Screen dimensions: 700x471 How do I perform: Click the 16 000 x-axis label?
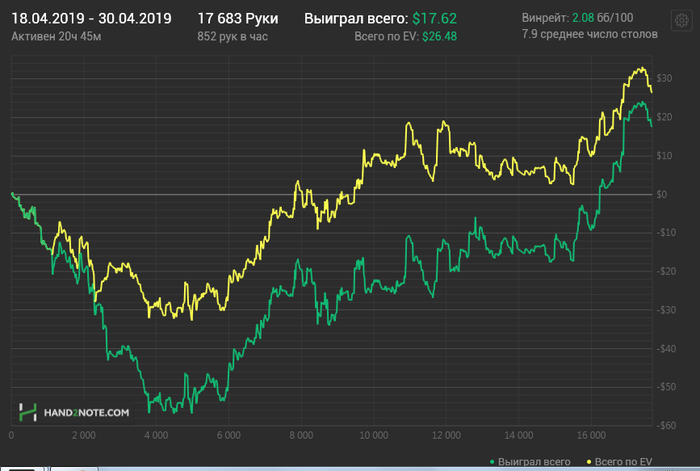tap(591, 435)
